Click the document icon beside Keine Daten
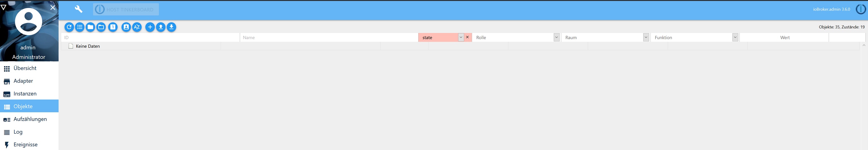Viewport: 868px width, 150px height. click(71, 46)
